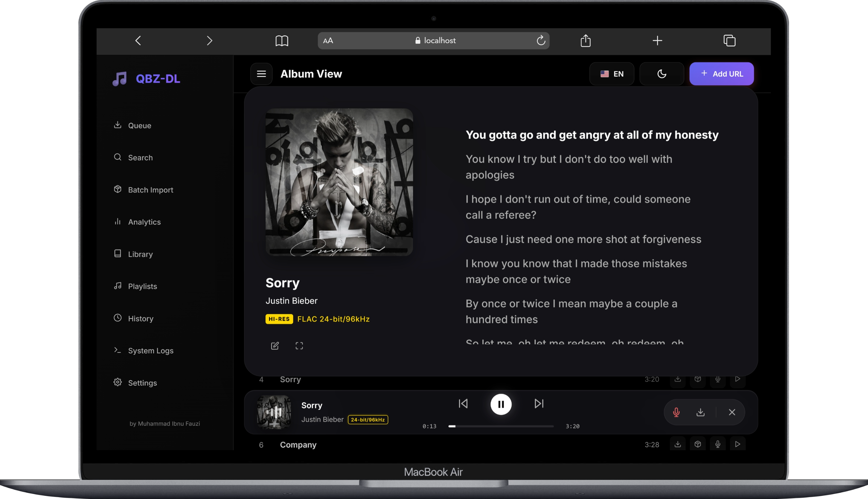Click the edit lyrics pencil icon
The height and width of the screenshot is (499, 868).
click(x=275, y=346)
